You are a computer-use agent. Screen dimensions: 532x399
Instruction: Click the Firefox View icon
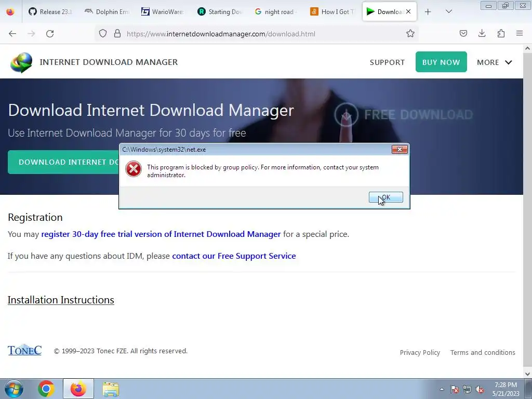tap(10, 12)
